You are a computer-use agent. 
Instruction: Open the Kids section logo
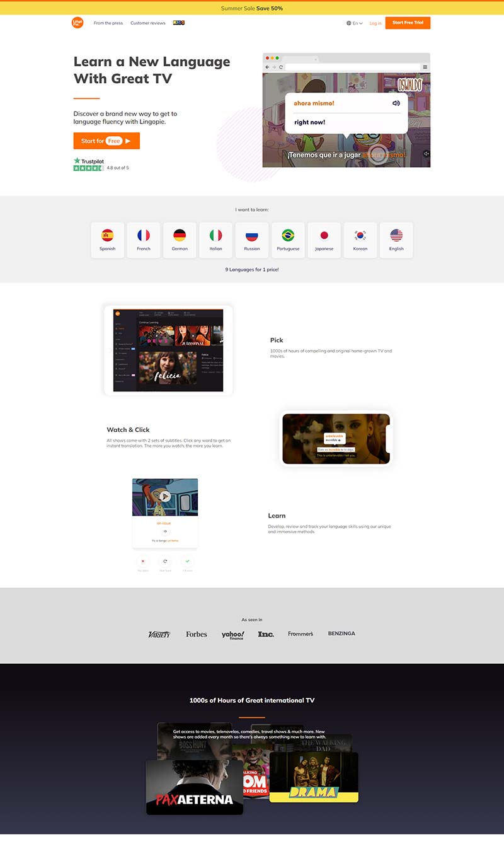tap(179, 23)
